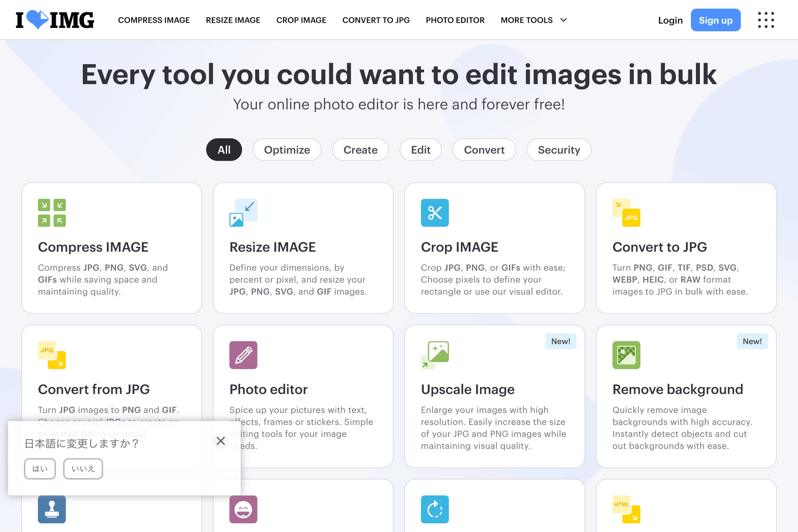Click the Crop IMAGE card description text

(493, 279)
